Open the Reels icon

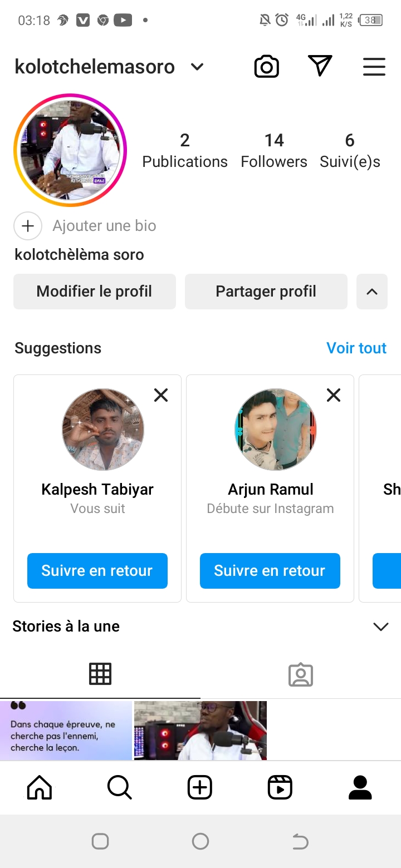[x=280, y=787]
